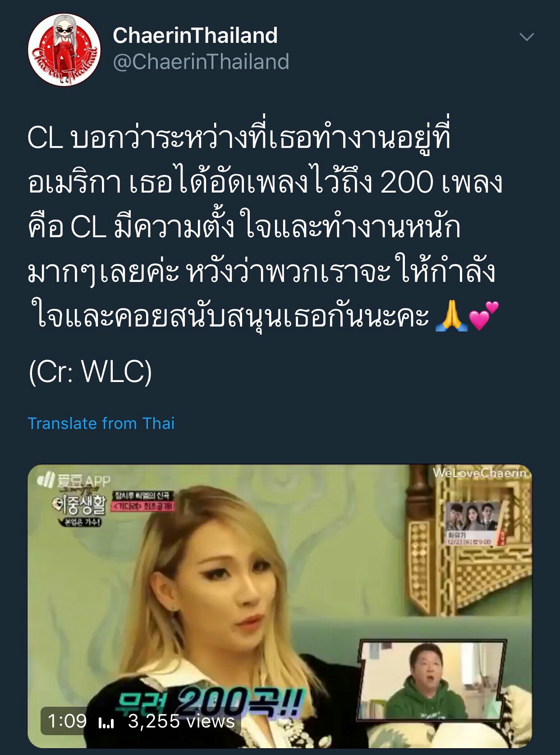This screenshot has height=755, width=560.
Task: Click the 1:09 duration label
Action: [67, 721]
